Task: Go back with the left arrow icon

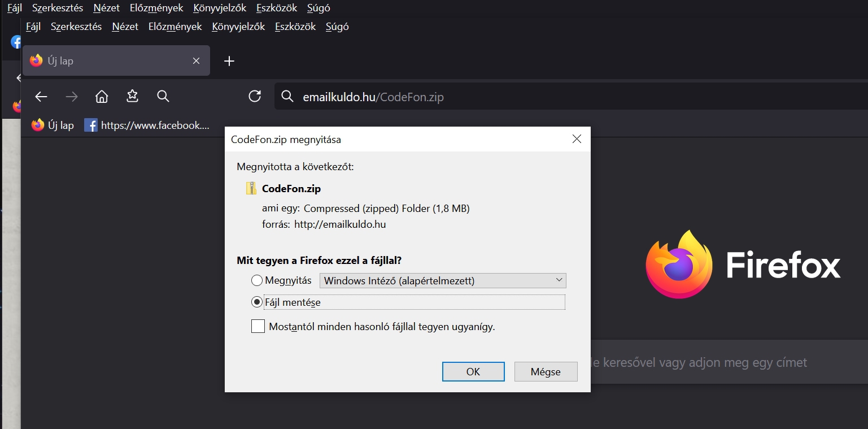Action: tap(41, 97)
